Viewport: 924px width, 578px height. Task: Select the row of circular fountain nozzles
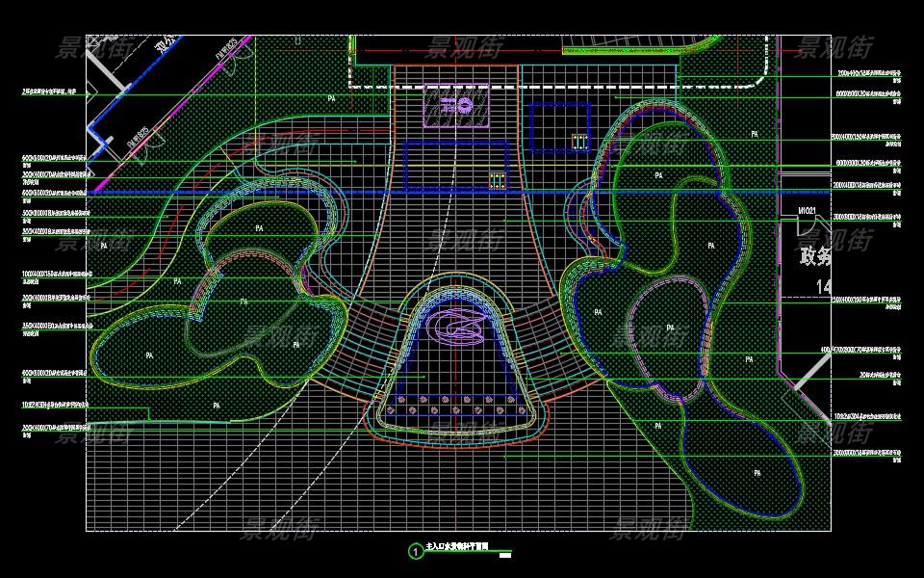coord(458,401)
